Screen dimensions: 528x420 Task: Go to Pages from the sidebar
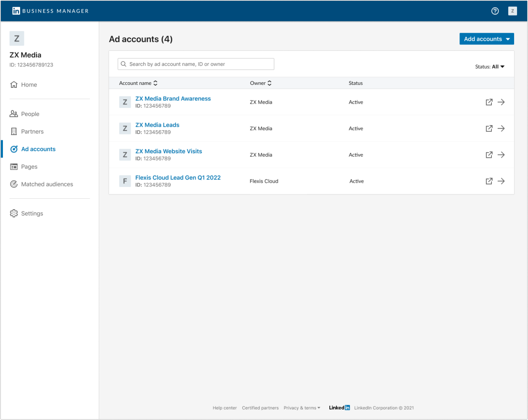[x=29, y=167]
